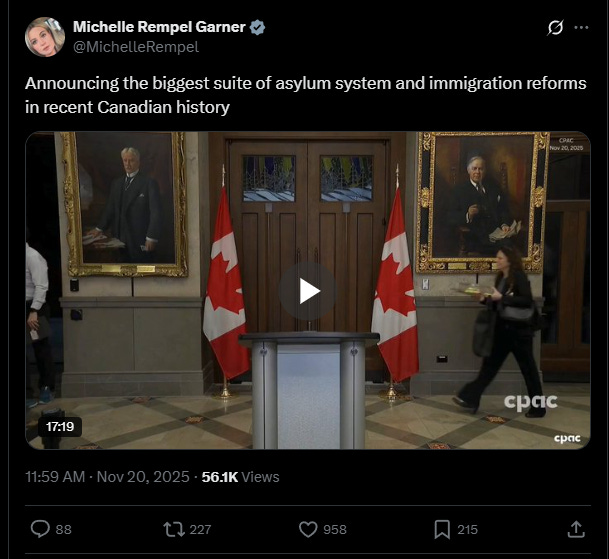This screenshot has height=559, width=609.
Task: Click the 958 likes count
Action: (x=335, y=529)
